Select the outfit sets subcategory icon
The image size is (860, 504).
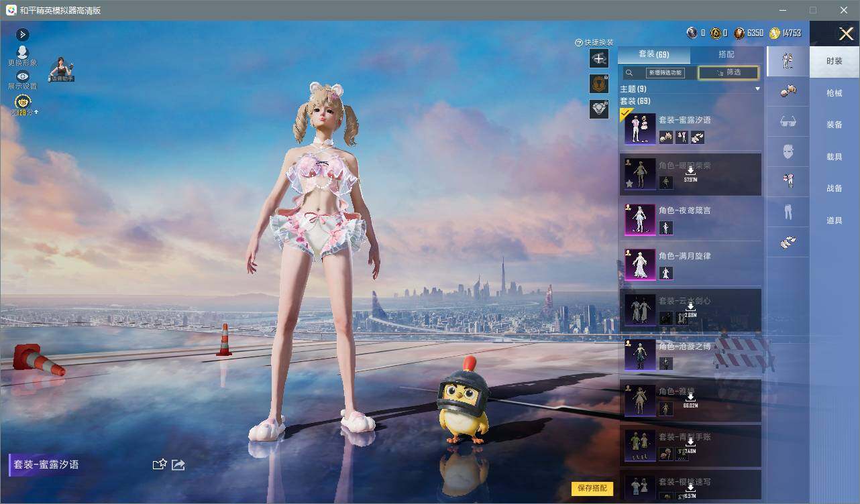(788, 61)
